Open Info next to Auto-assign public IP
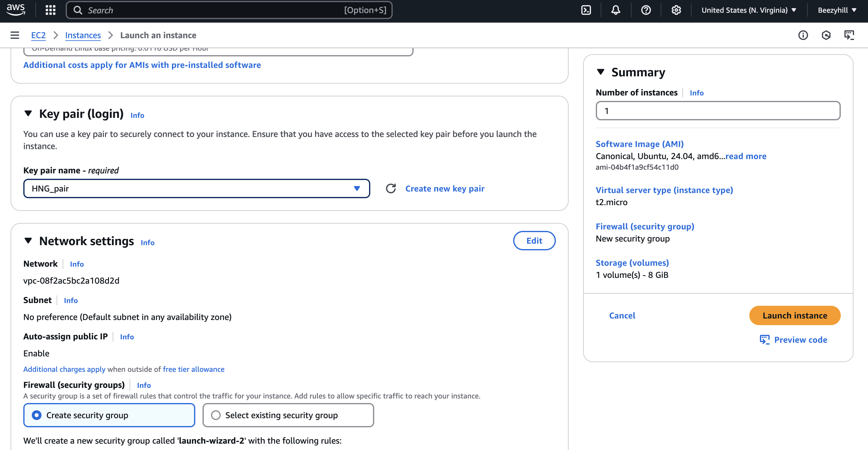Viewport: 868px width, 450px height. [x=127, y=337]
